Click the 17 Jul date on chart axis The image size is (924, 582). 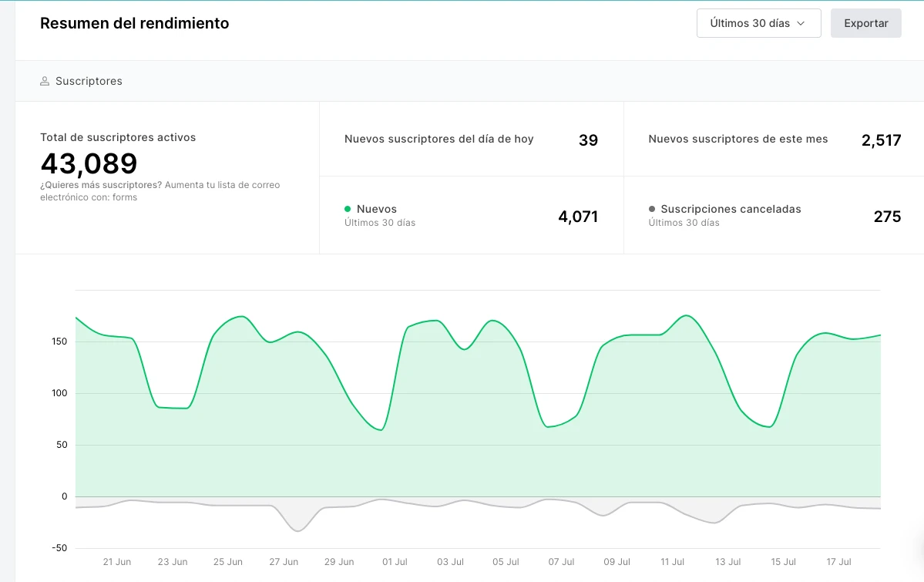point(838,562)
